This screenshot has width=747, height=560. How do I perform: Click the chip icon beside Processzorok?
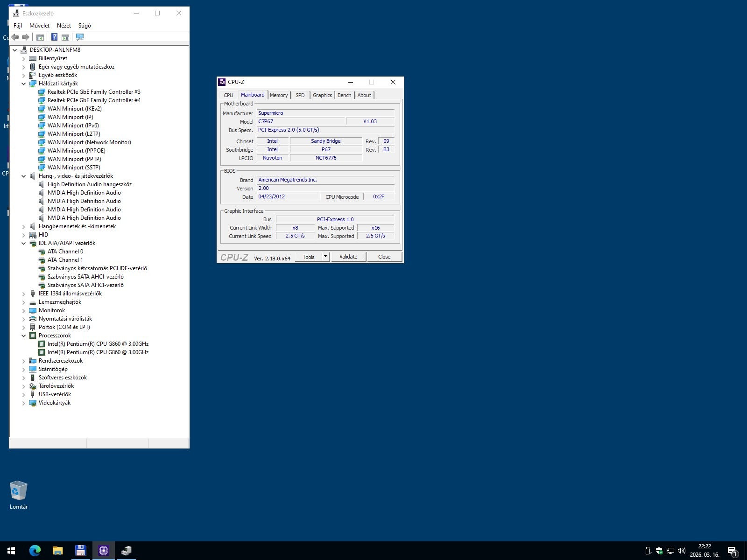pyautogui.click(x=33, y=336)
